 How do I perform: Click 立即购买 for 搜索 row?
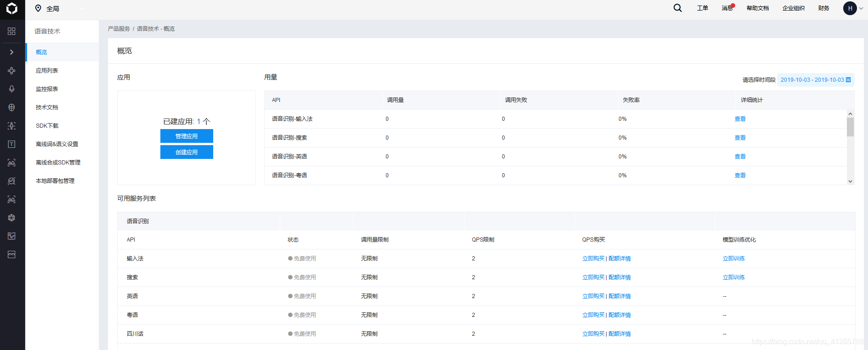click(x=593, y=277)
